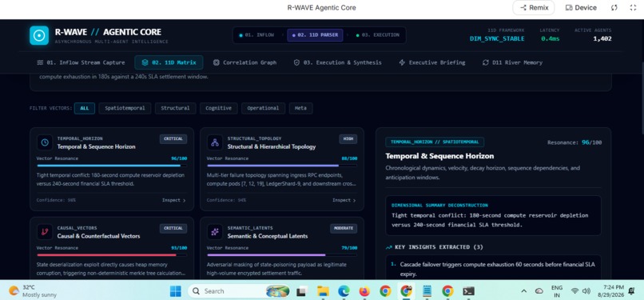Expand Inspect on the Temporal & Sequence Horizon card

173,200
